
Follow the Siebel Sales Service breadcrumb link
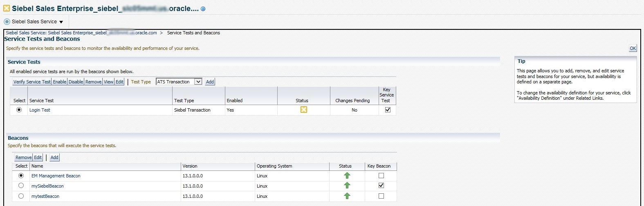[81, 33]
